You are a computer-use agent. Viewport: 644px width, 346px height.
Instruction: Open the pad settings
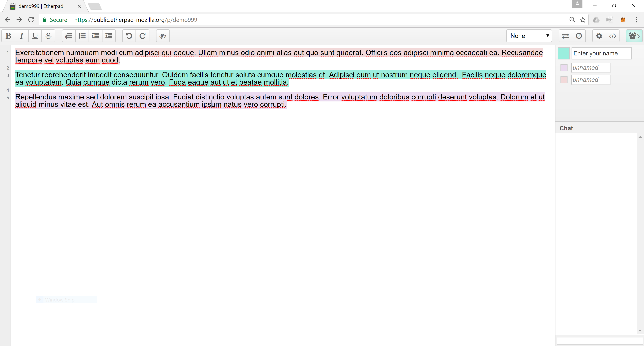599,36
